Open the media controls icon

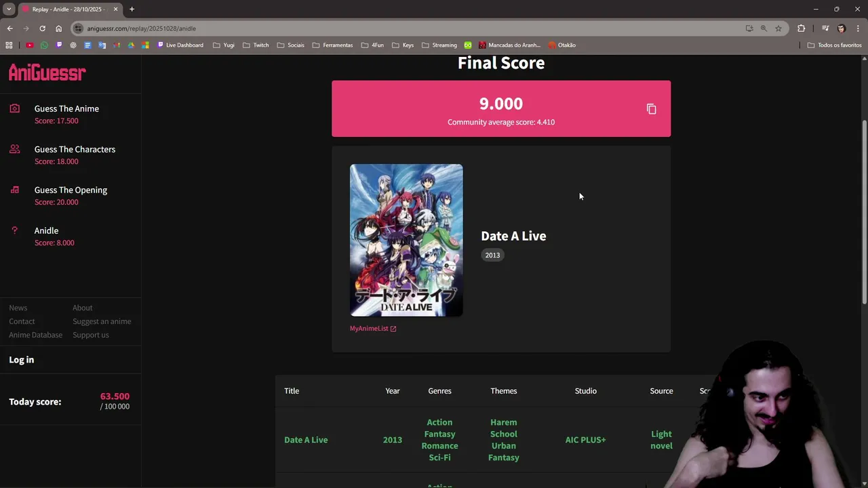point(825,28)
